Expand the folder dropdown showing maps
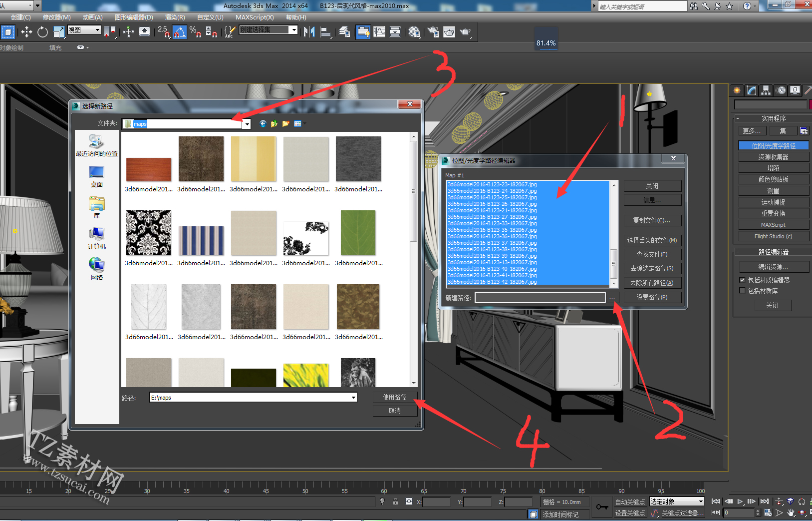This screenshot has width=812, height=521. (x=247, y=124)
